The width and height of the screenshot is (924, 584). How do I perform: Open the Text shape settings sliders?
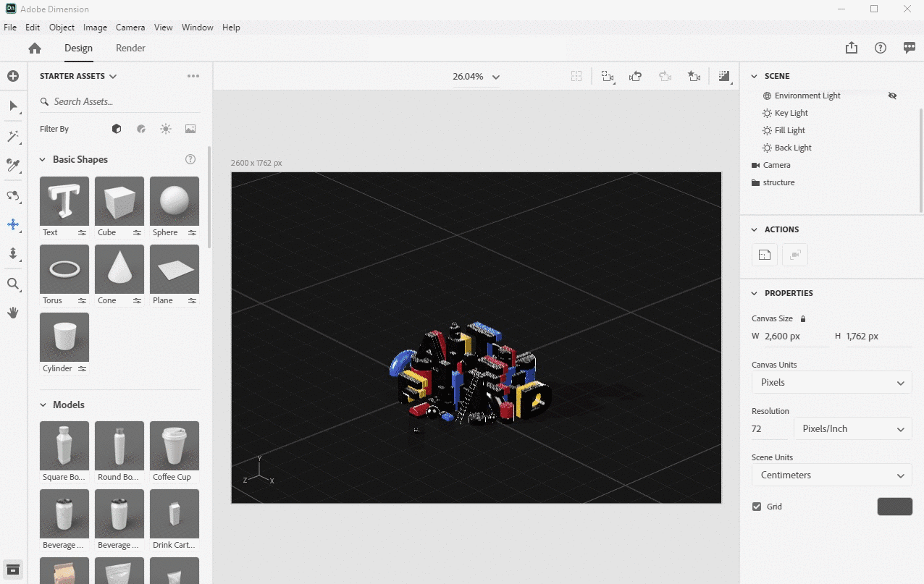point(82,232)
